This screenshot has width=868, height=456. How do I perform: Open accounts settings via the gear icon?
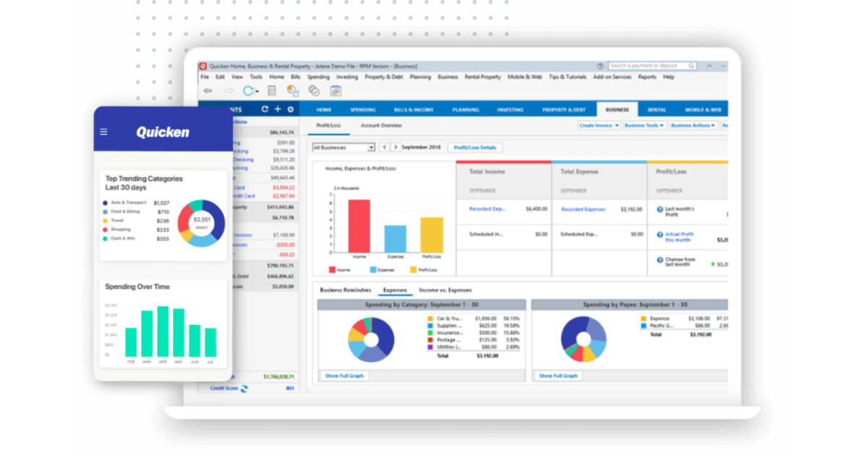pyautogui.click(x=291, y=109)
